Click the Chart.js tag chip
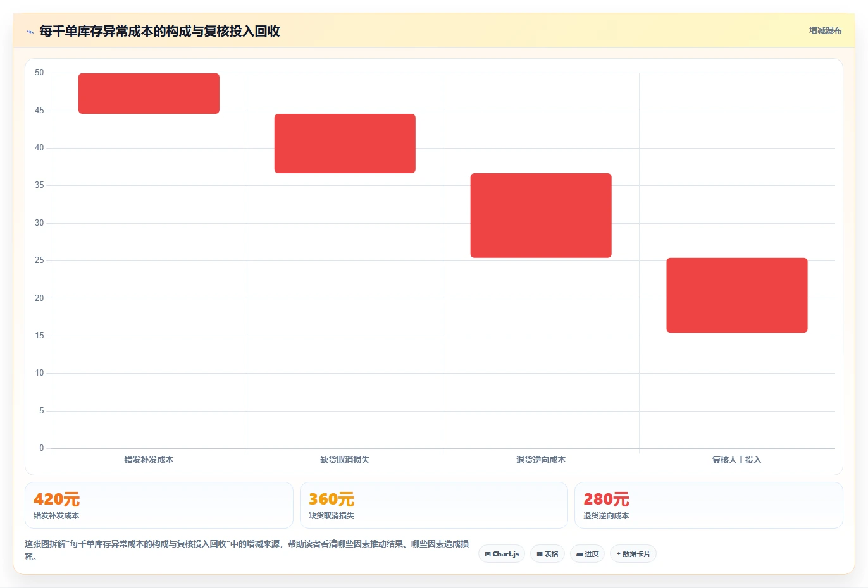The width and height of the screenshot is (868, 588). 502,554
